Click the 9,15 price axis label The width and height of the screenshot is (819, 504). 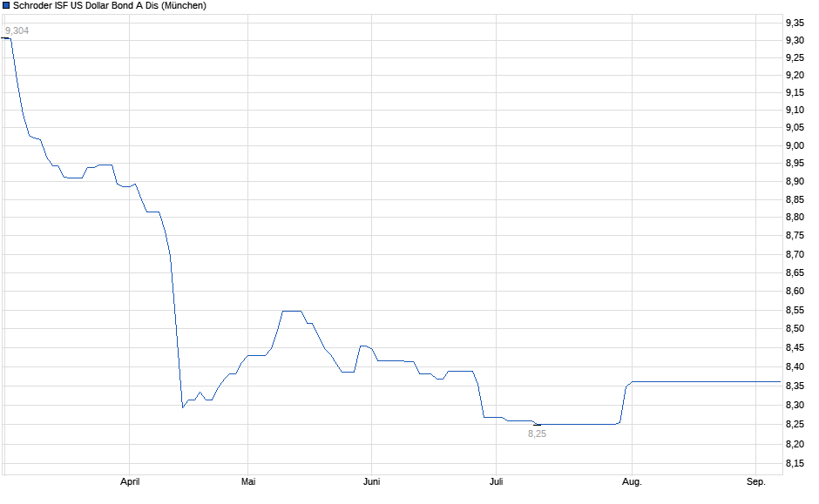click(x=795, y=92)
